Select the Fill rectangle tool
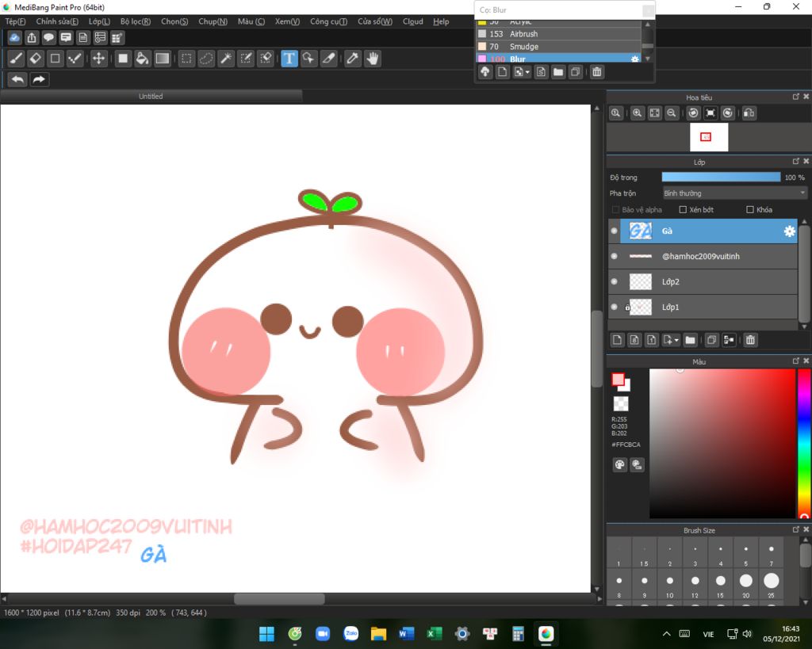Screen dimensions: 812x649 [123, 59]
